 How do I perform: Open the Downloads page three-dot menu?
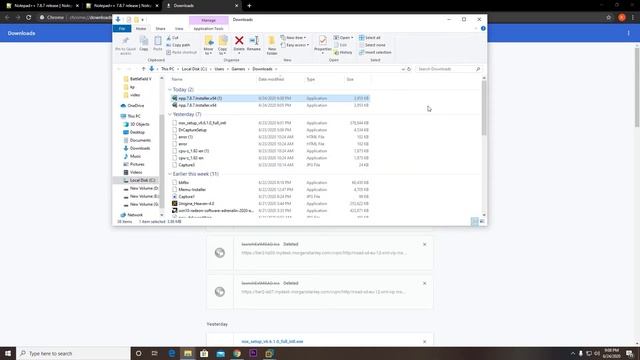pyautogui.click(x=629, y=33)
